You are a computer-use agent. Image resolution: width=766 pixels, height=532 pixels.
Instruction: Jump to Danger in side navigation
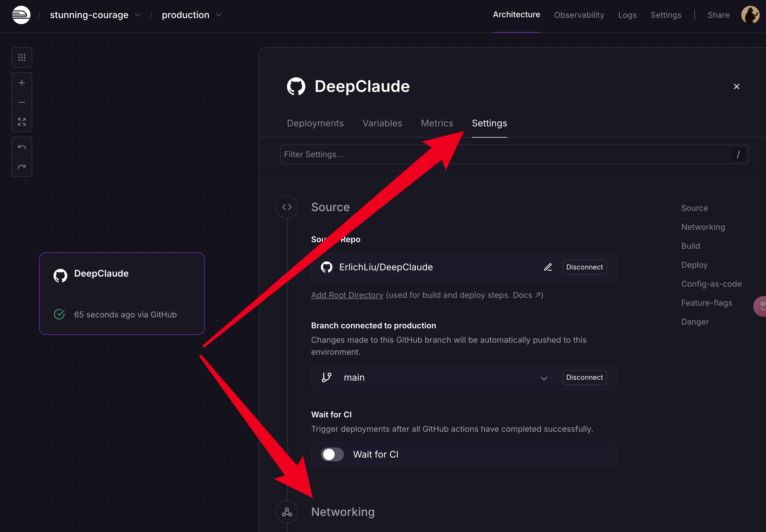point(695,322)
